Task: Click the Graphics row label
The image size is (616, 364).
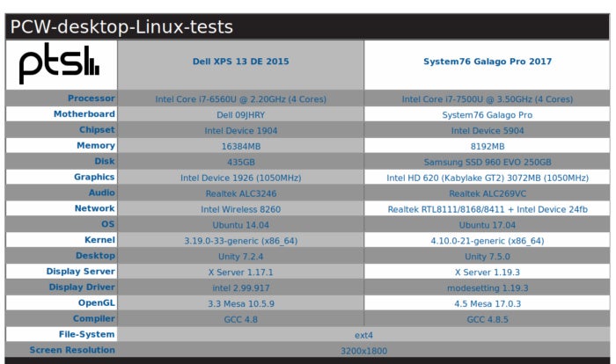Action: [x=94, y=177]
